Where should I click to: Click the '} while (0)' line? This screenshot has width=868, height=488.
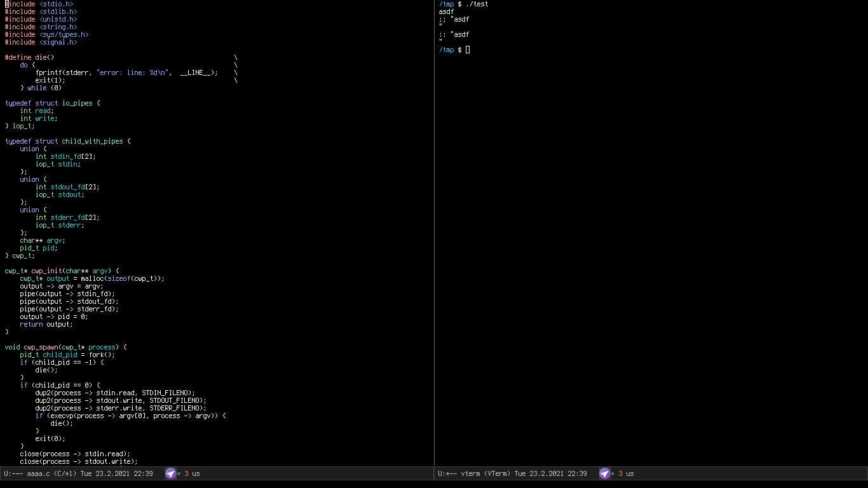tap(41, 88)
